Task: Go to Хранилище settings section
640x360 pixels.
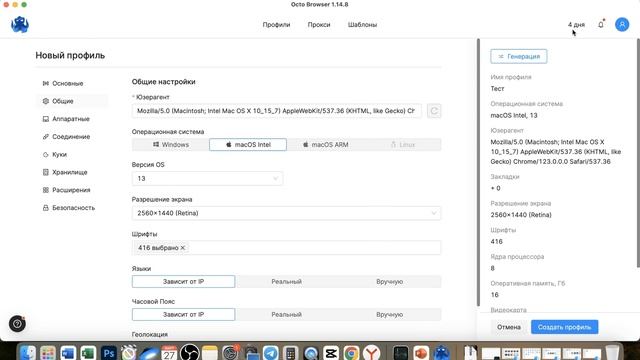Action: (72, 172)
